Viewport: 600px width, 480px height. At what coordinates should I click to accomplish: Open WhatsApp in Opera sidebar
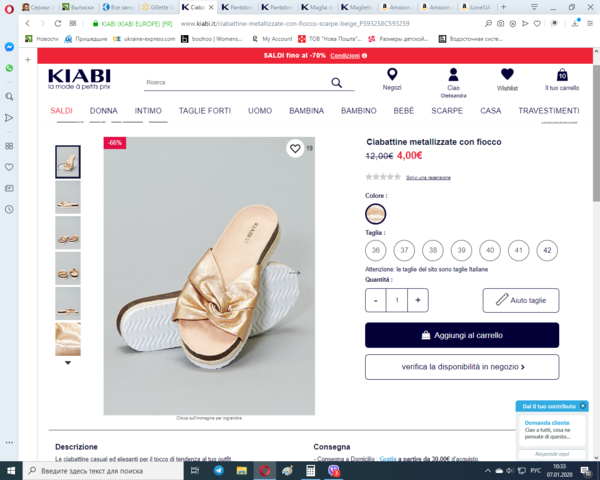point(9,68)
